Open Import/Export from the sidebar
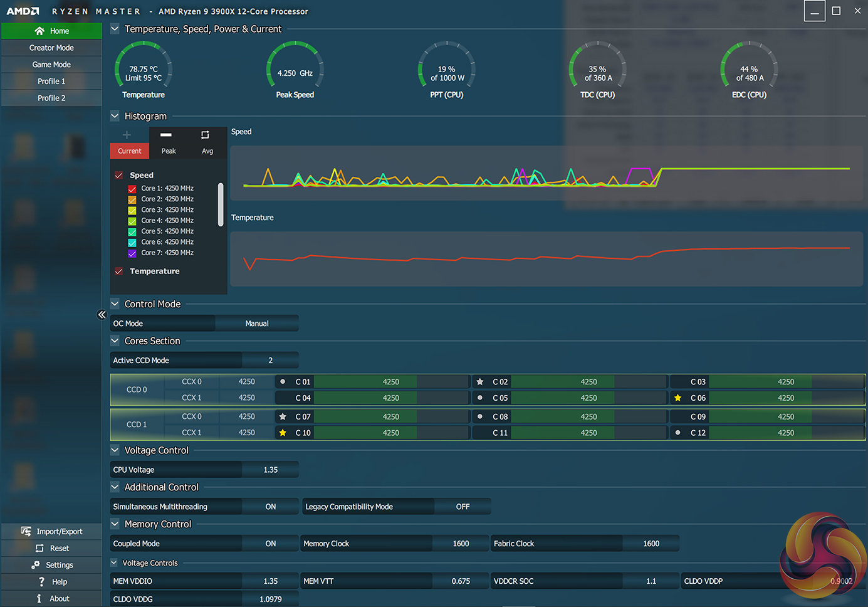This screenshot has width=868, height=607. [x=51, y=532]
